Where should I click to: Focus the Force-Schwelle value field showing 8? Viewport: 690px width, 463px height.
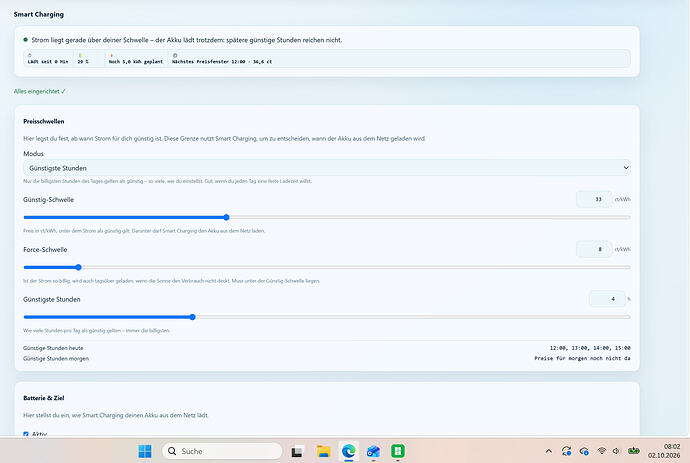[x=594, y=249]
